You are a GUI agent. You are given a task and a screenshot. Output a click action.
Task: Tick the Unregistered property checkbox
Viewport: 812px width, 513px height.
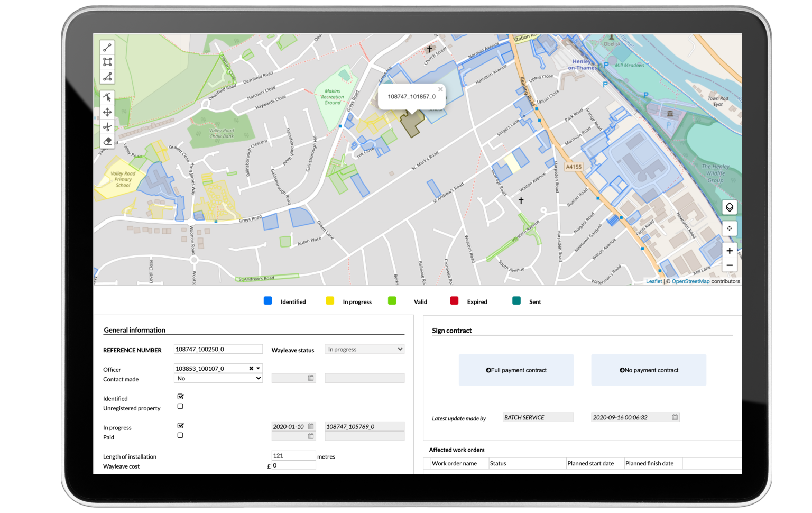point(180,407)
